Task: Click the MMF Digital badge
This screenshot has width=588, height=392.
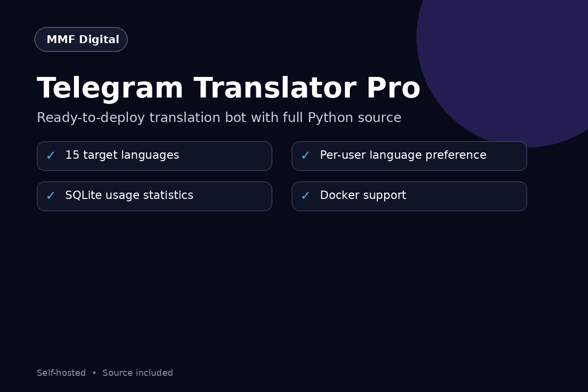Action: point(81,40)
